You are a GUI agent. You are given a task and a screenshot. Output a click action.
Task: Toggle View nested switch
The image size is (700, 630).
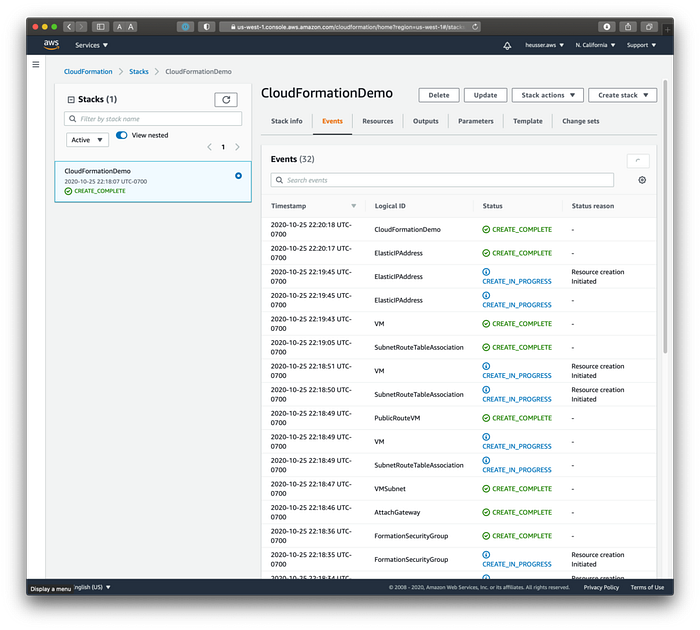tap(121, 135)
